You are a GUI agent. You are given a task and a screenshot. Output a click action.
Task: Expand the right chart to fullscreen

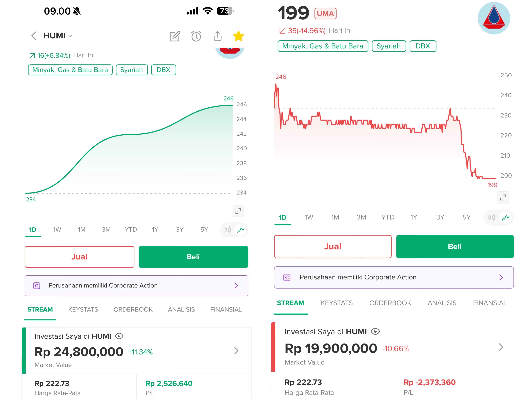pos(503,197)
